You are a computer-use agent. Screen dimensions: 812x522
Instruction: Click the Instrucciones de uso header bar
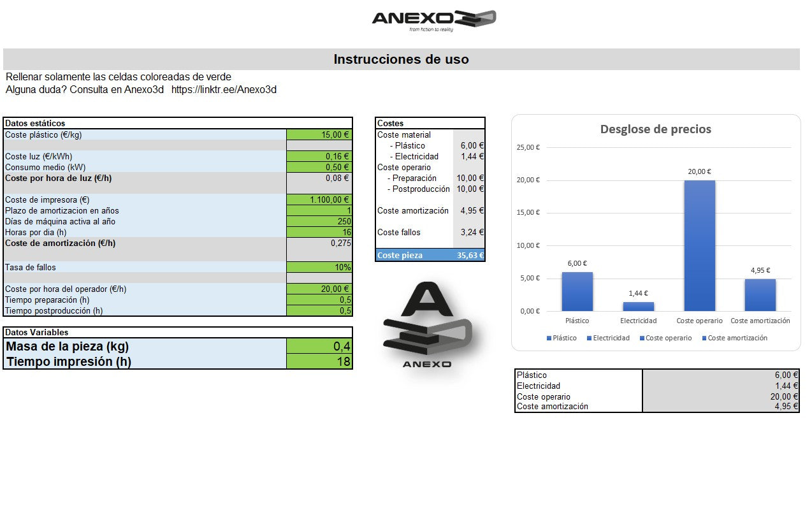(x=402, y=59)
